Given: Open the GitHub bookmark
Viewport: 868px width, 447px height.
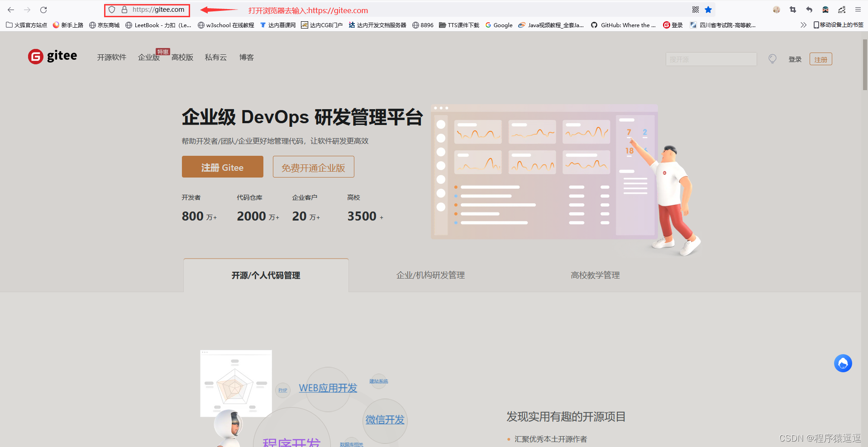Looking at the screenshot, I should click(x=624, y=25).
